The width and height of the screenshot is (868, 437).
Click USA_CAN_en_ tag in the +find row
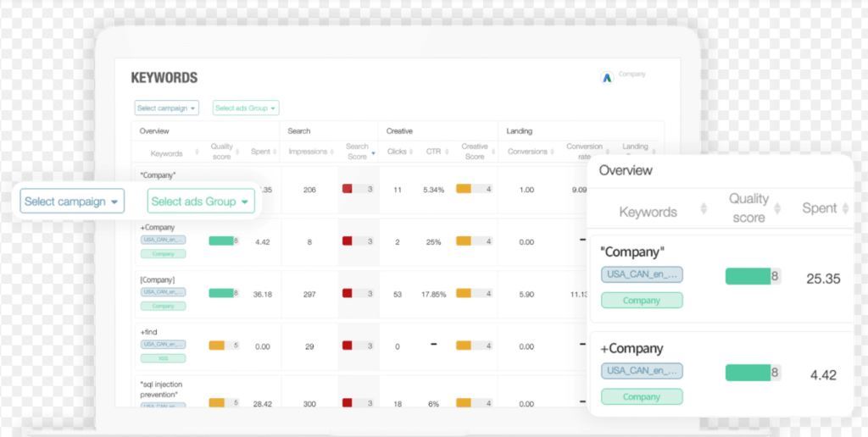tap(164, 344)
